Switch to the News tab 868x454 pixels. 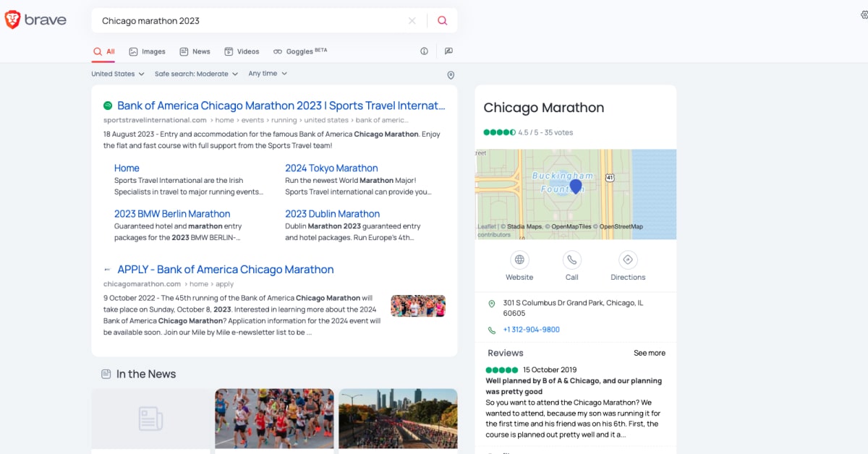coord(195,51)
